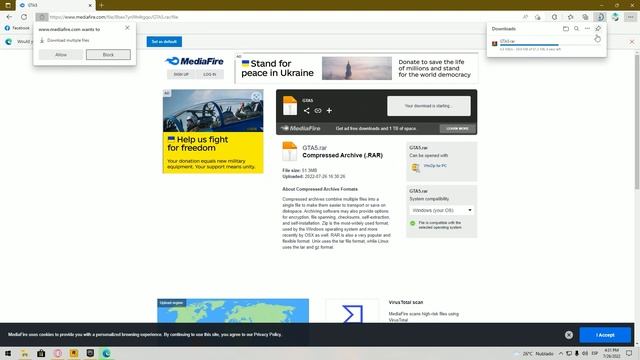The width and height of the screenshot is (640, 360).
Task: Open File Explorer from the taskbar
Action: pos(24,353)
